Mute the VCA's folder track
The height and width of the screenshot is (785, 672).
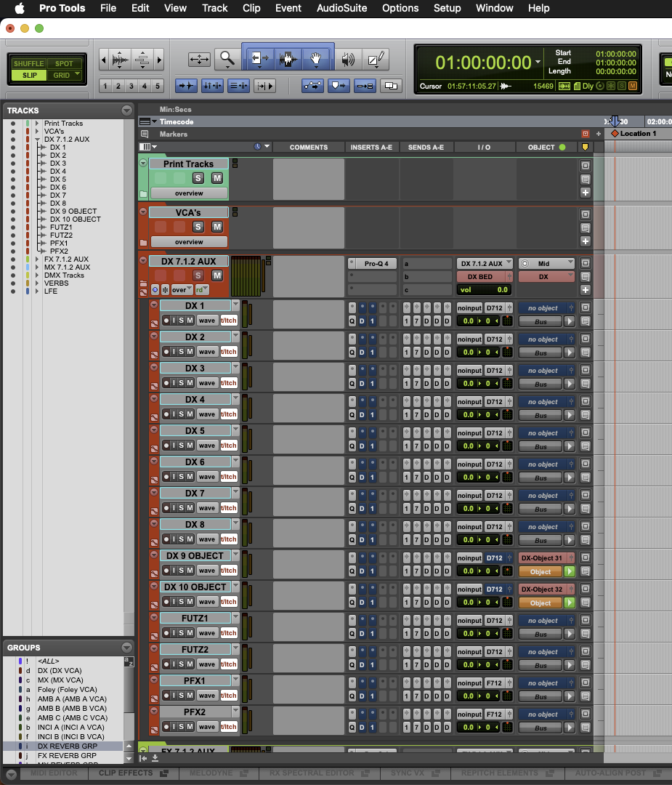pyautogui.click(x=216, y=227)
